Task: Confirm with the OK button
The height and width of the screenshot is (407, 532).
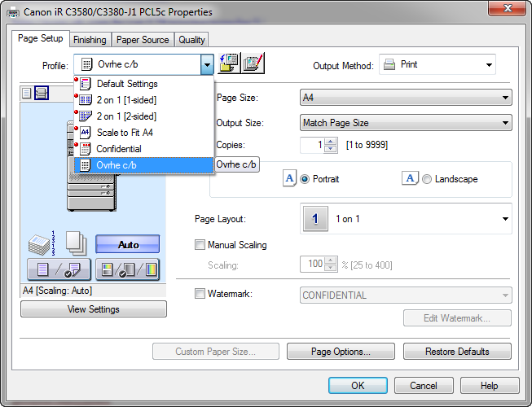Action: tap(358, 385)
